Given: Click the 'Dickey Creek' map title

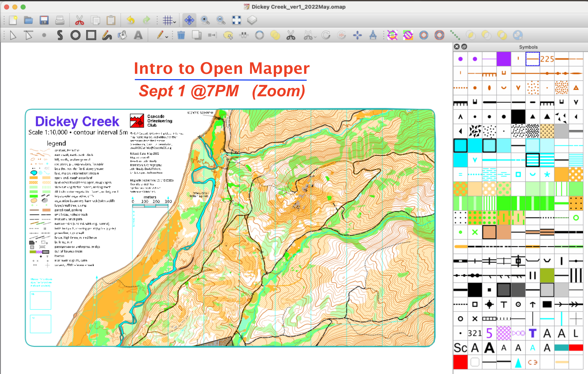Looking at the screenshot, I should (x=77, y=122).
